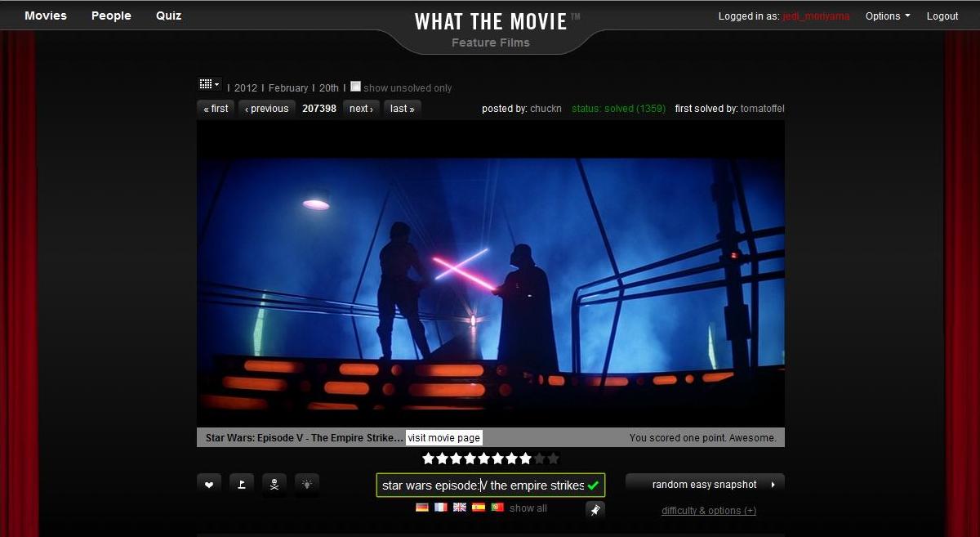Open the calendar grid view dropdown

pos(209,84)
